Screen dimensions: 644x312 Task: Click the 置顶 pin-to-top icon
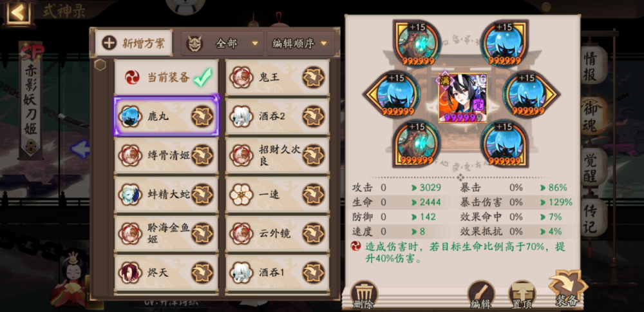click(522, 295)
